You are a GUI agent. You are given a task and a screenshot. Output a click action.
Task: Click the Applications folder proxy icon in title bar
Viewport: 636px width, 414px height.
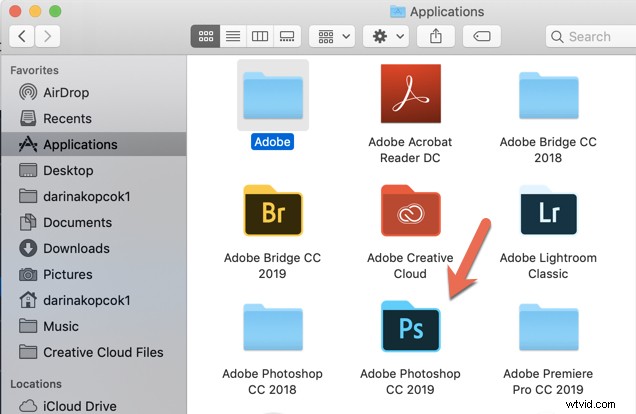(x=398, y=12)
